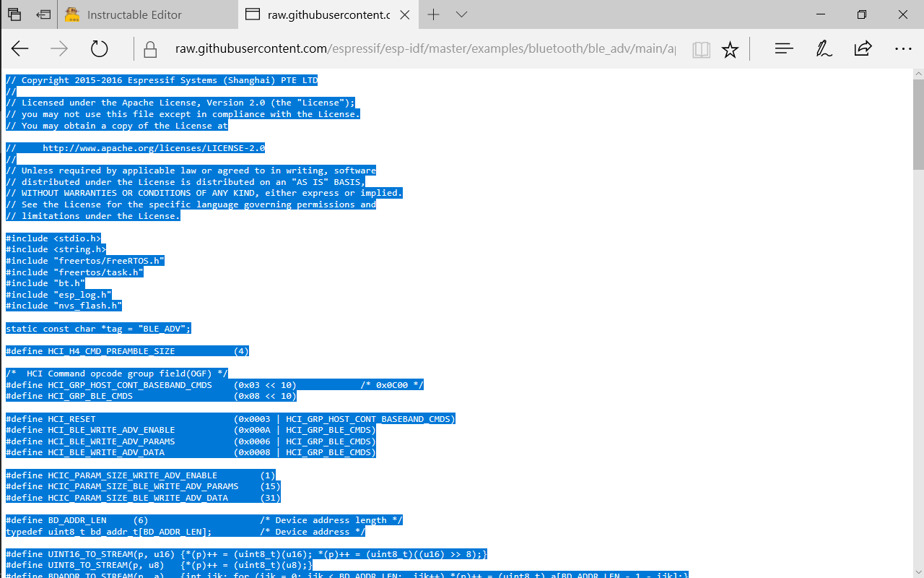This screenshot has height=578, width=924.
Task: Refresh the current page
Action: [x=99, y=49]
